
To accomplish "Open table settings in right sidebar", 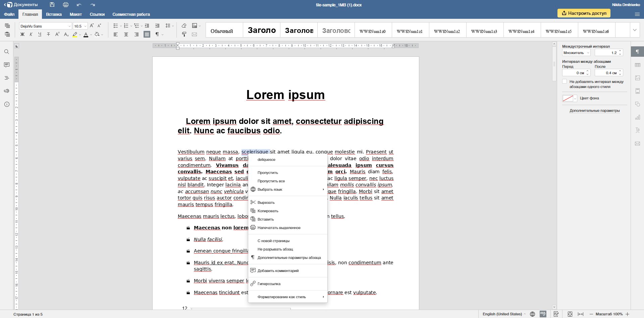I will tap(638, 65).
